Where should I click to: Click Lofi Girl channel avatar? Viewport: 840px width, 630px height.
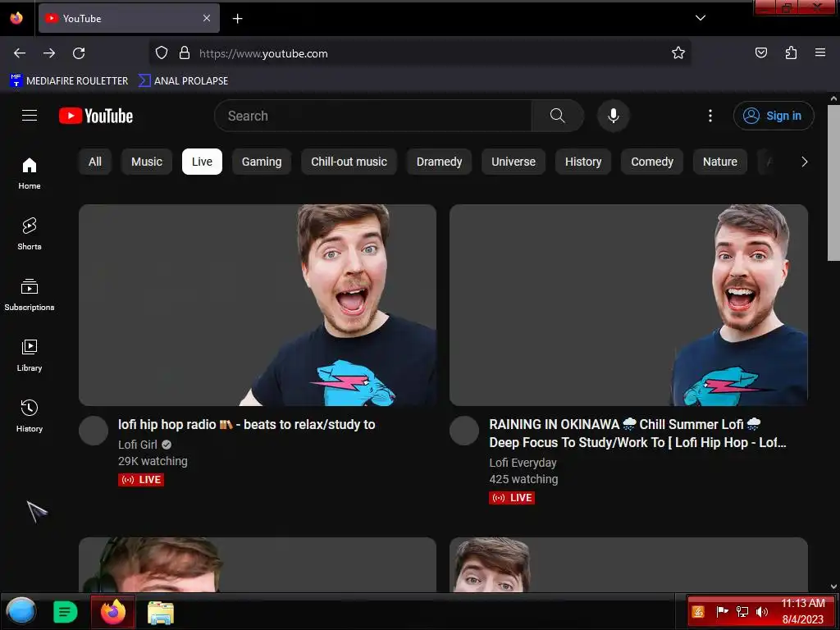pos(94,431)
